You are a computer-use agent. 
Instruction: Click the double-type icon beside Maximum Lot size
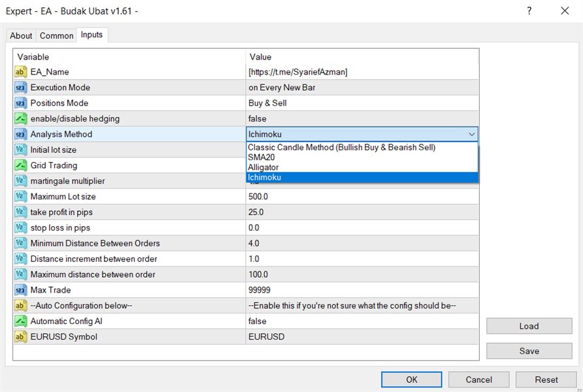click(20, 197)
